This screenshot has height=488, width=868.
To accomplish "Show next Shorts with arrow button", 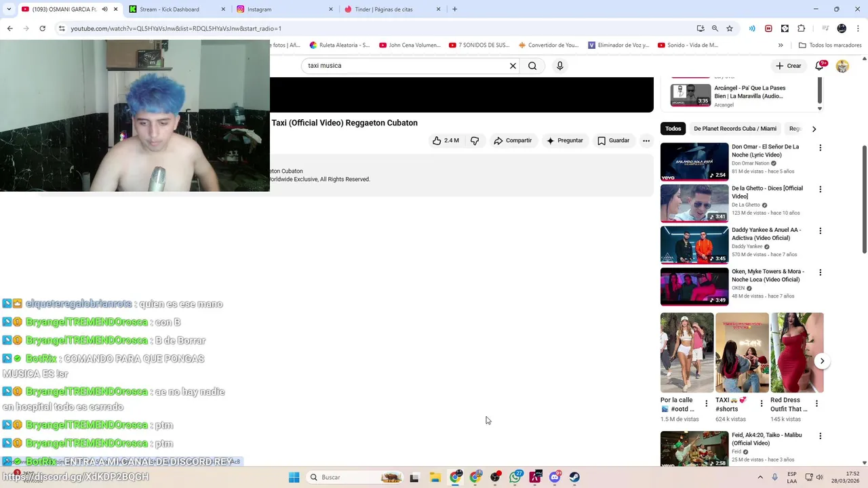I will 822,361.
